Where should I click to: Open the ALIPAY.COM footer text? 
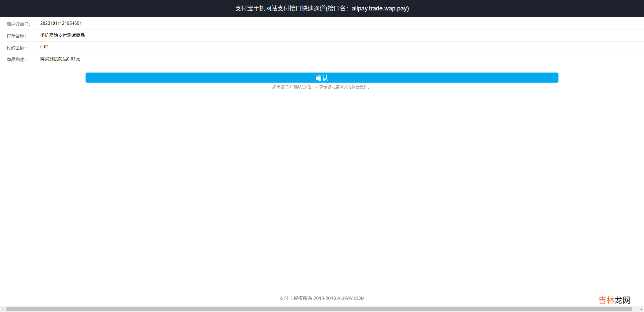(x=351, y=298)
